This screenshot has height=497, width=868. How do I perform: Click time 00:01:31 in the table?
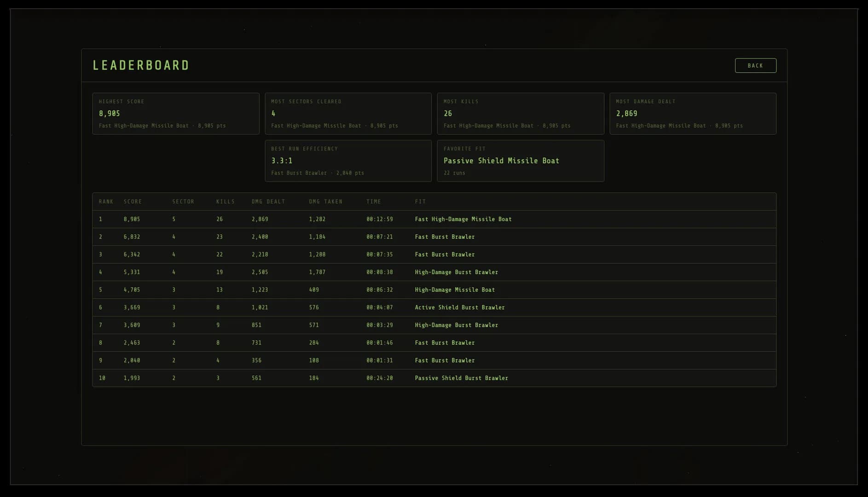pyautogui.click(x=380, y=360)
